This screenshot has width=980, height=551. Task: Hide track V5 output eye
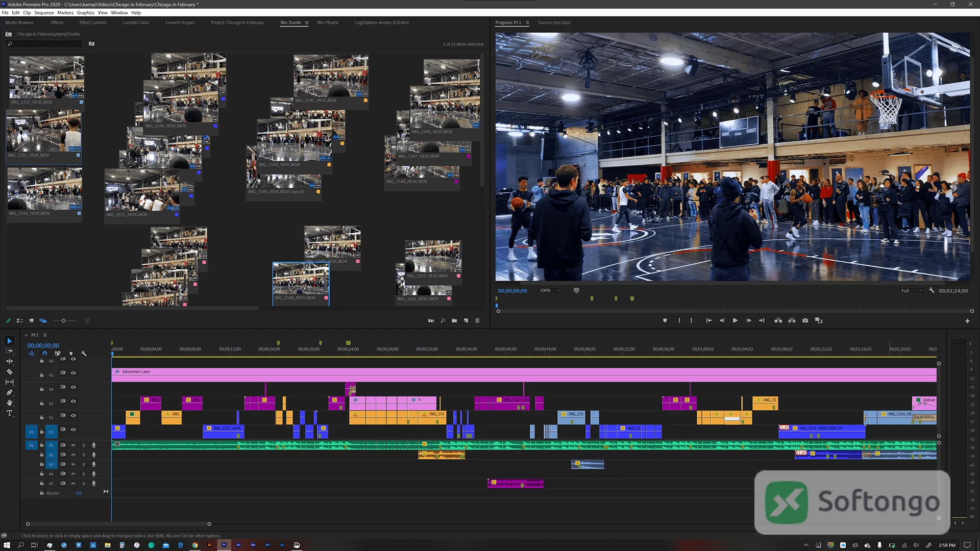pos(73,373)
